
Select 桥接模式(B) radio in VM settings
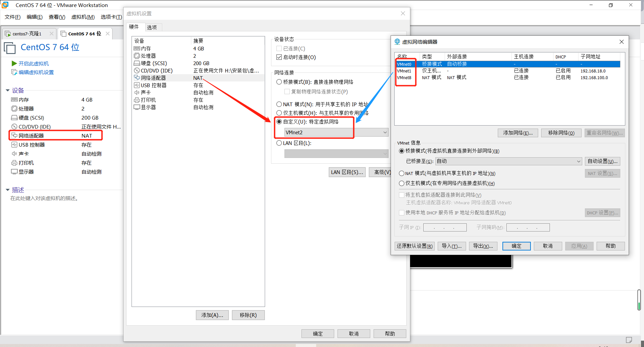[279, 82]
